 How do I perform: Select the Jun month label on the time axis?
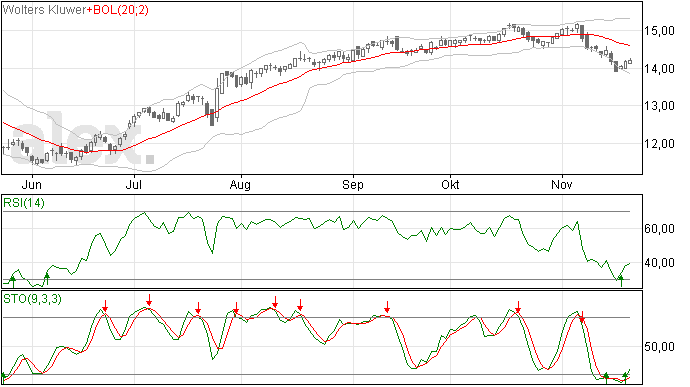coord(32,184)
